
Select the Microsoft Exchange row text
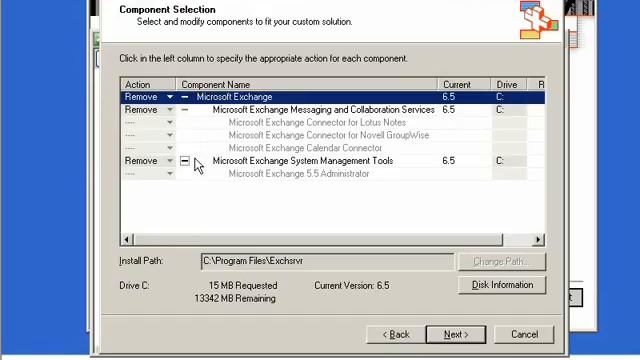234,97
